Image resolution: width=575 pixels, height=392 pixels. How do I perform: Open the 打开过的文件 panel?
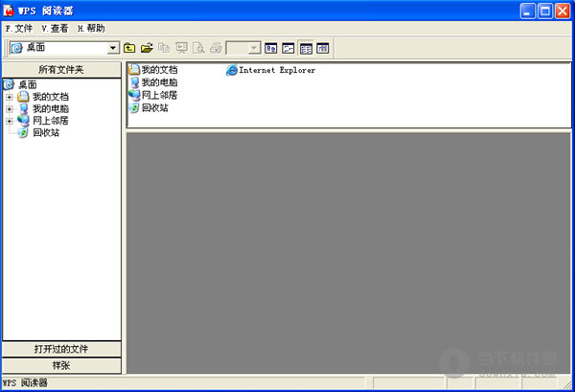pos(61,349)
